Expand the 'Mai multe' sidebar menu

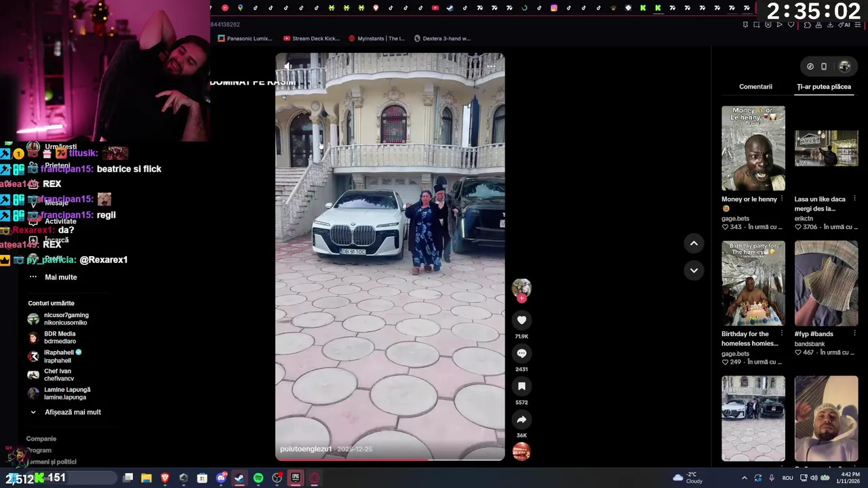[x=60, y=277]
